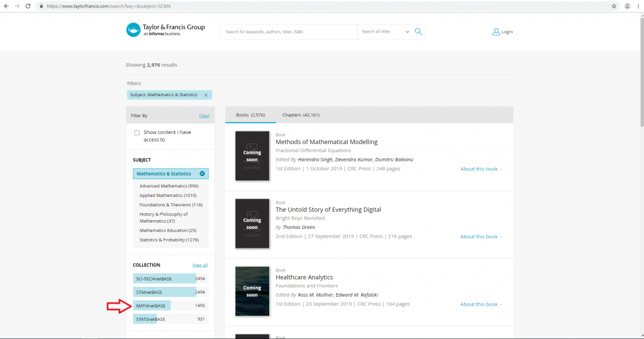Screen dimensions: 644x339
Task: Click the search magnifier icon
Action: (x=418, y=31)
